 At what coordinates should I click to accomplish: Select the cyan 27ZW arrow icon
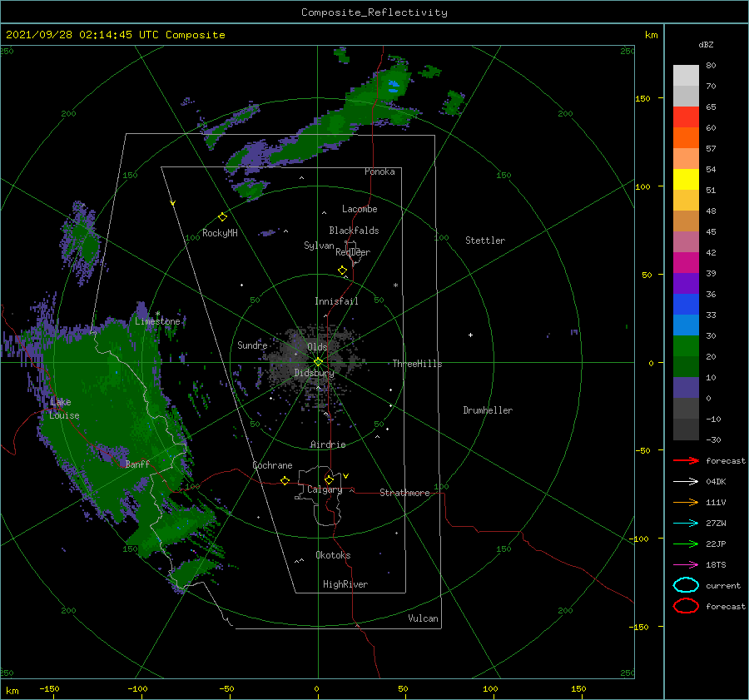pyautogui.click(x=686, y=524)
